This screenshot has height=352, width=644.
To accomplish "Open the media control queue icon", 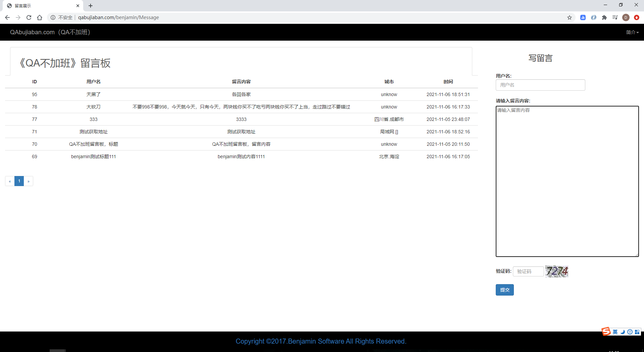I will click(615, 17).
